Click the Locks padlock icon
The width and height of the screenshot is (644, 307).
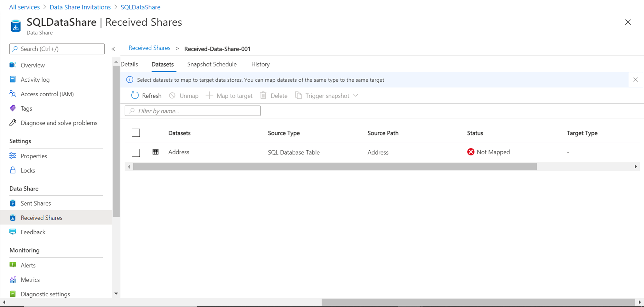13,170
